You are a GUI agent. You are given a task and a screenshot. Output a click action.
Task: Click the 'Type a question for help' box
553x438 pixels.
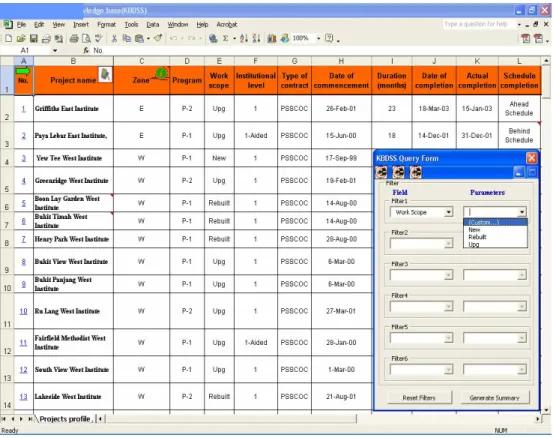click(x=478, y=24)
